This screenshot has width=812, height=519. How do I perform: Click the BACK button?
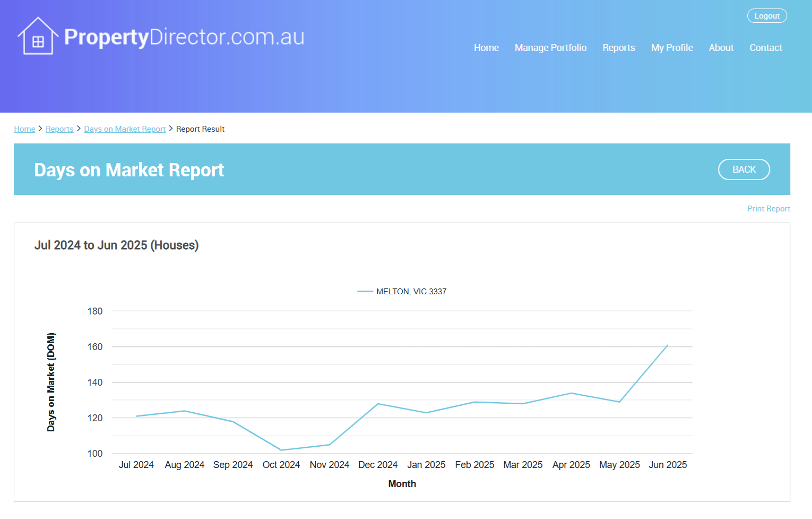tap(744, 169)
